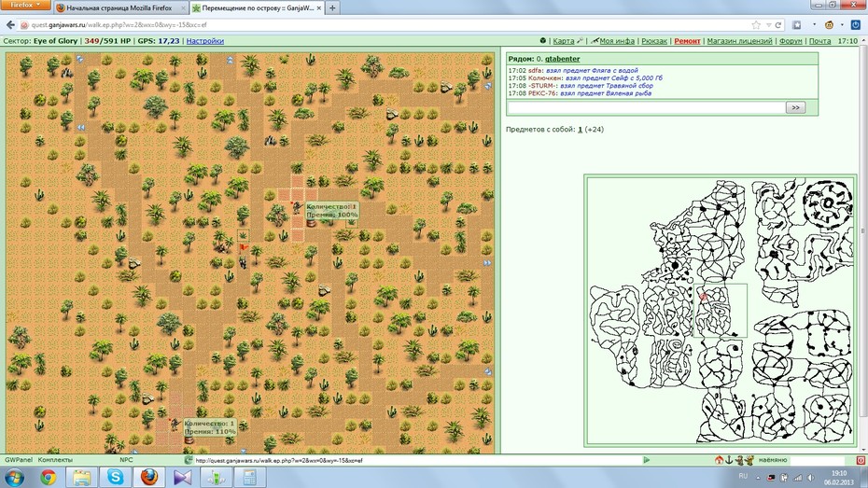Move map up-left with the top-left corner arrow
868x488 pixels.
pos(79,59)
